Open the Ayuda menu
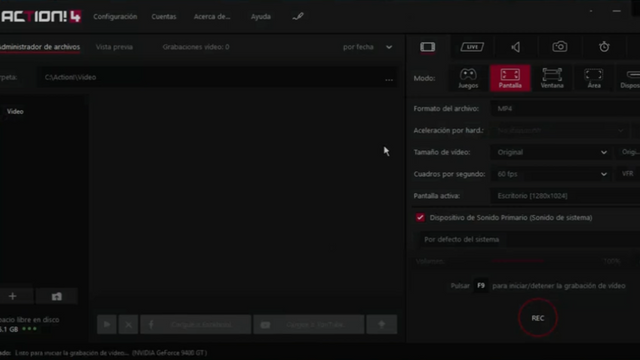 pos(260,17)
